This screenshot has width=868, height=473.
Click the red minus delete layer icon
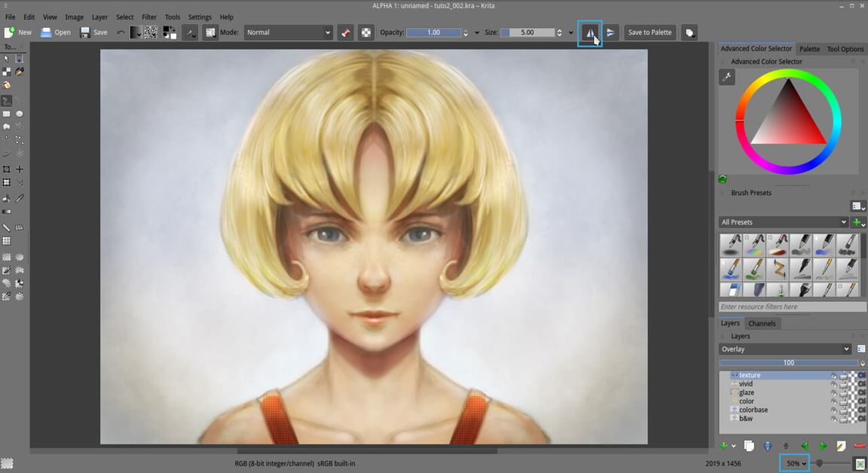(x=860, y=446)
